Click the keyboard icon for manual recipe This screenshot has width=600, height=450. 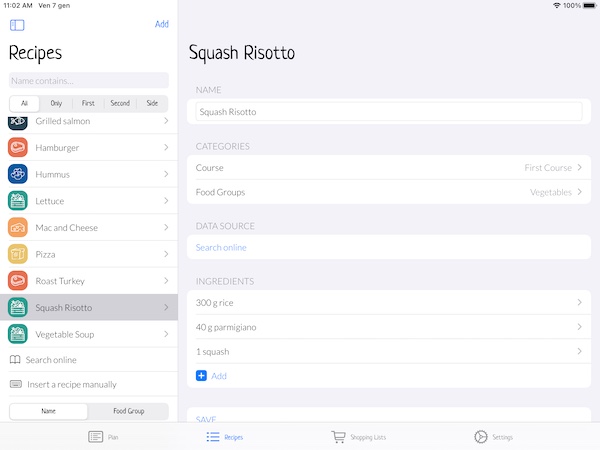(x=16, y=384)
